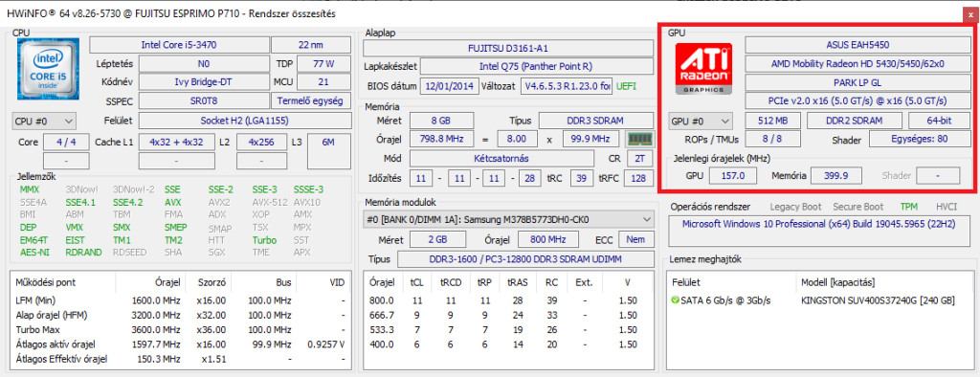The image size is (980, 377).
Task: Click the BIOS date 12/01/2014 field
Action: 450,86
